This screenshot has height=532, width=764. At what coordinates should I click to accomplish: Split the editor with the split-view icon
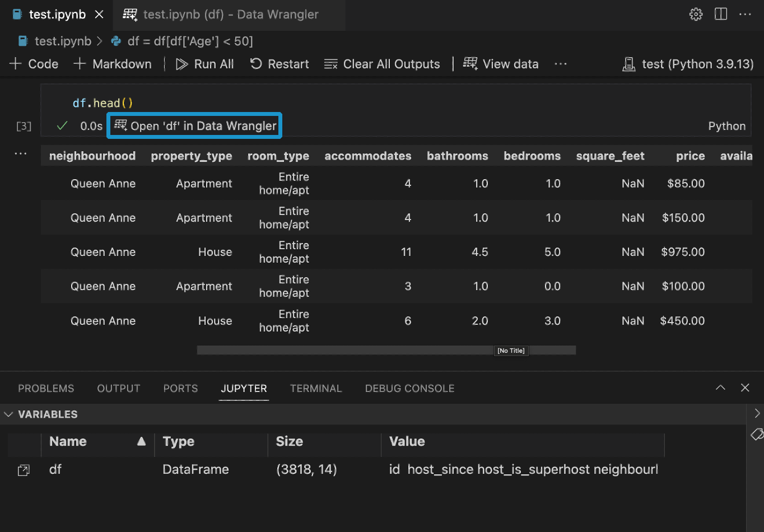click(720, 14)
